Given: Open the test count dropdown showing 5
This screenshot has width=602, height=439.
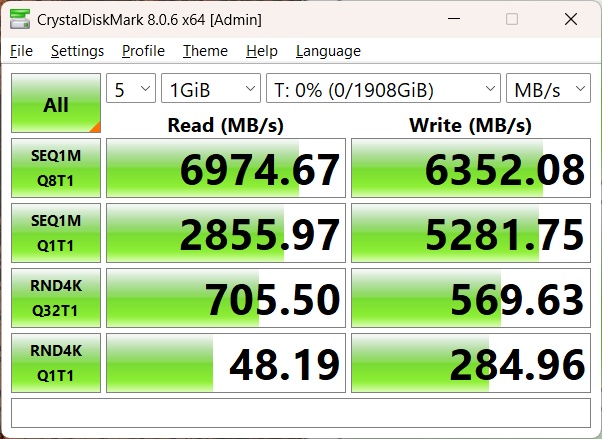Looking at the screenshot, I should pos(131,90).
